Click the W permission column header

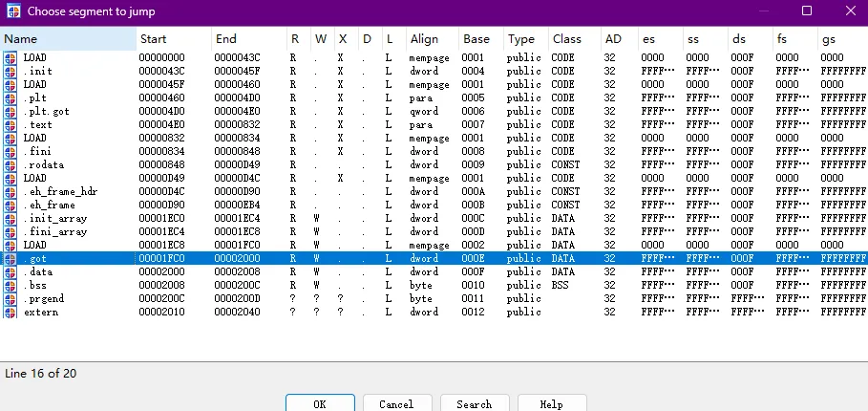pos(323,39)
